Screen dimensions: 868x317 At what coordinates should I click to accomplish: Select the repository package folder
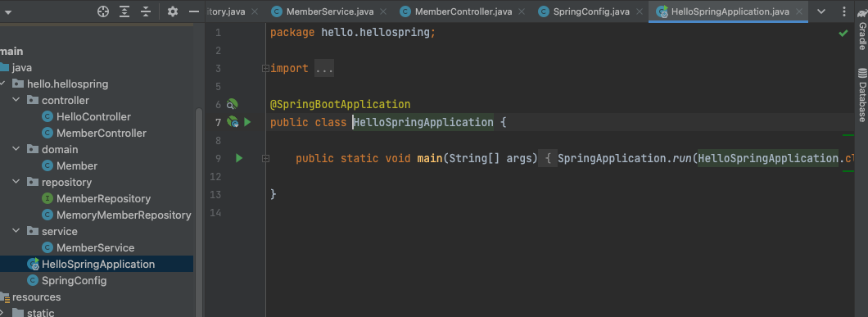tap(66, 183)
